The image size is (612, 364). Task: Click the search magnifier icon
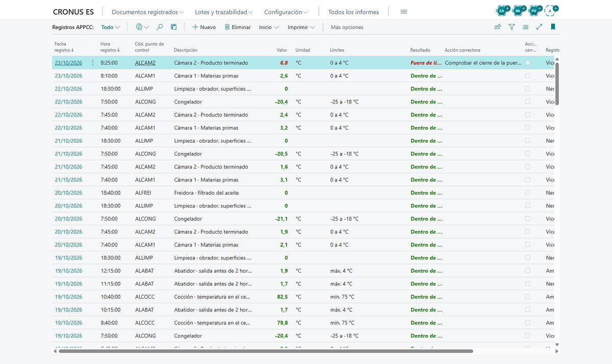click(x=160, y=27)
